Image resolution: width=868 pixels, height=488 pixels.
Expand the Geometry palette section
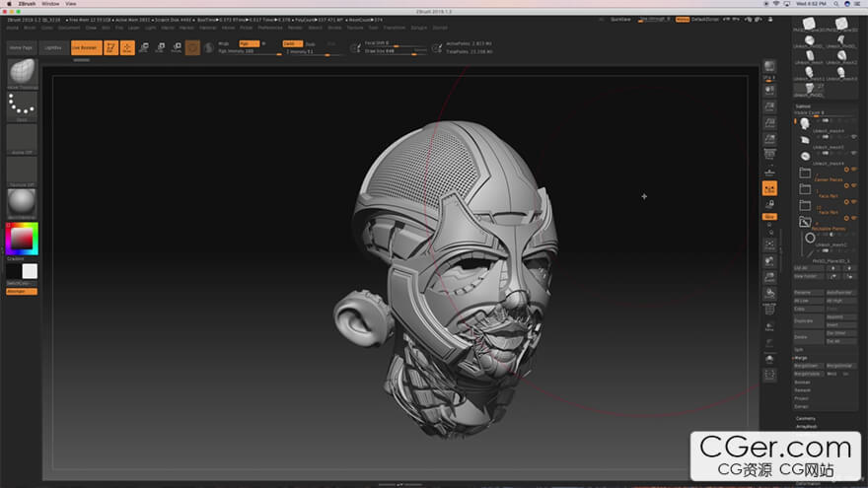[x=806, y=419]
